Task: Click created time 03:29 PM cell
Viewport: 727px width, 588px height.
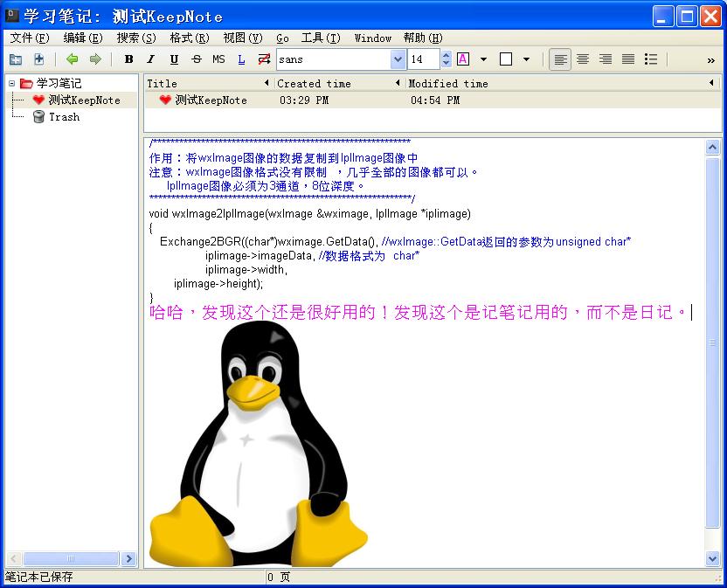Action: [304, 100]
